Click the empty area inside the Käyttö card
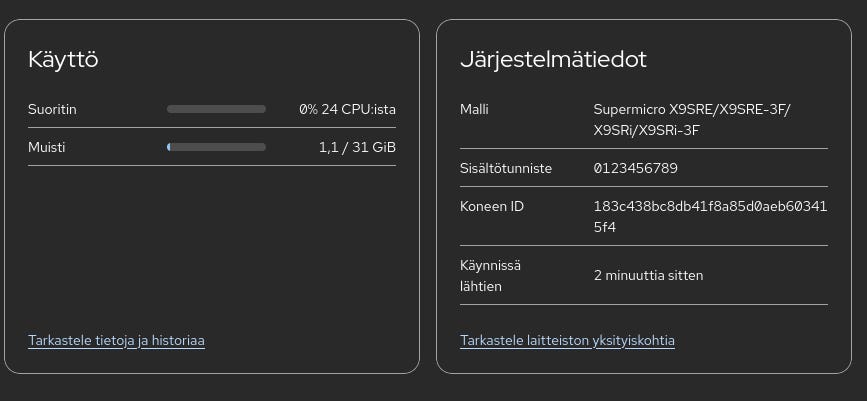 click(x=212, y=250)
